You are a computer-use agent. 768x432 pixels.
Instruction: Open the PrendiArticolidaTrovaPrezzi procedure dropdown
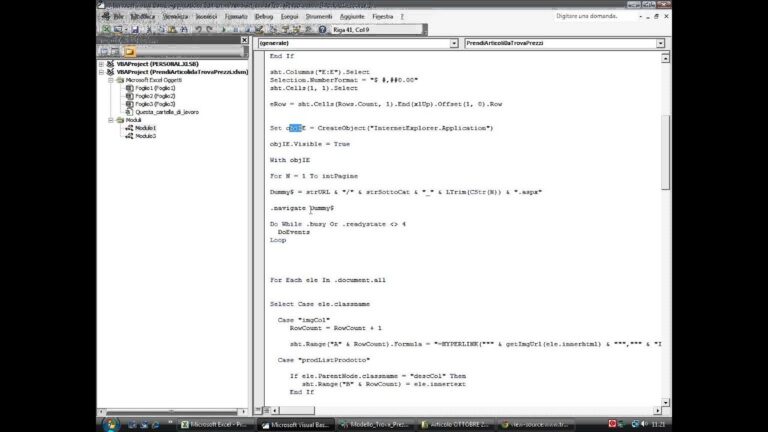660,44
